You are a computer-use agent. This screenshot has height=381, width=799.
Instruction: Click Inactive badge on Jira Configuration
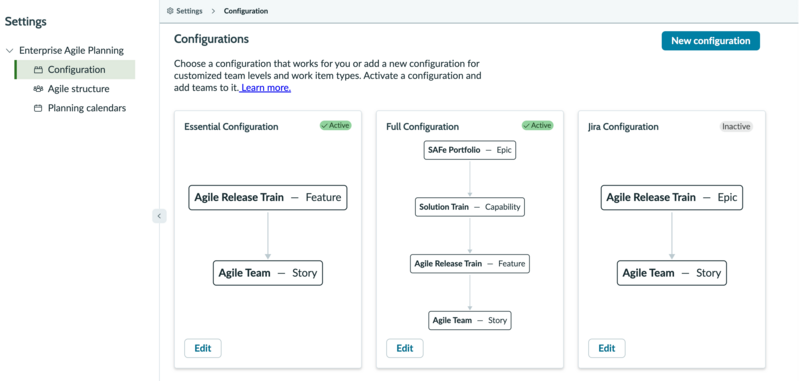[736, 126]
